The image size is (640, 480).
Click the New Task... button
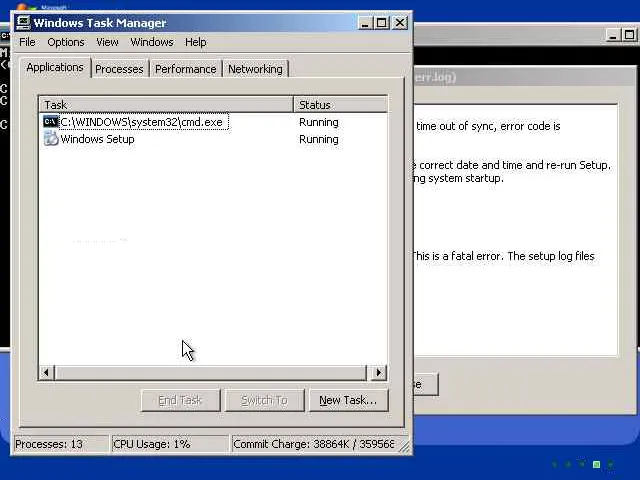tap(348, 400)
